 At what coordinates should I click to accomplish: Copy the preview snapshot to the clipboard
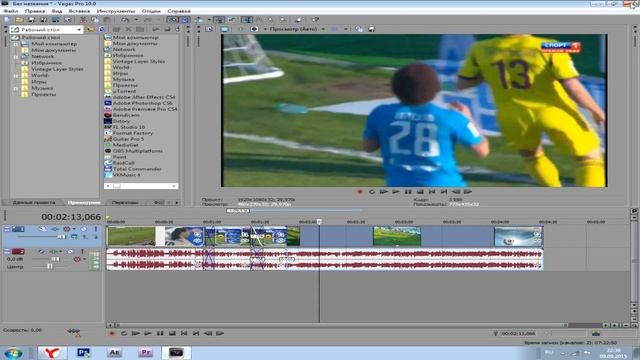click(x=359, y=29)
